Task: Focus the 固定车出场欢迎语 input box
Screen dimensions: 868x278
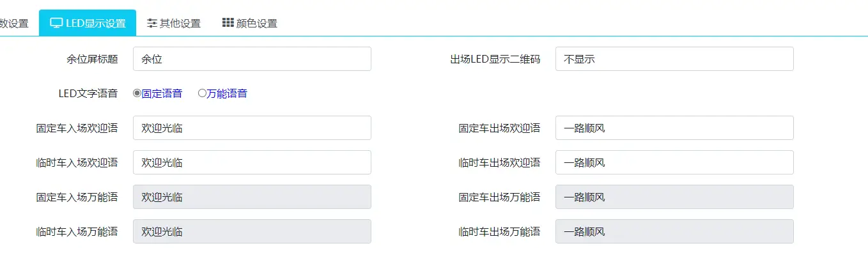Action: pyautogui.click(x=674, y=128)
